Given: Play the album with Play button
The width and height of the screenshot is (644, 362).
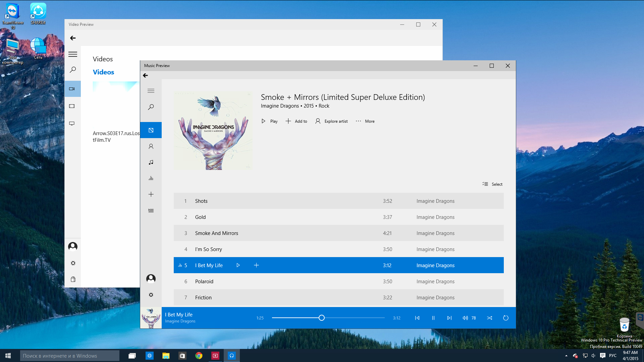Looking at the screenshot, I should pyautogui.click(x=269, y=121).
